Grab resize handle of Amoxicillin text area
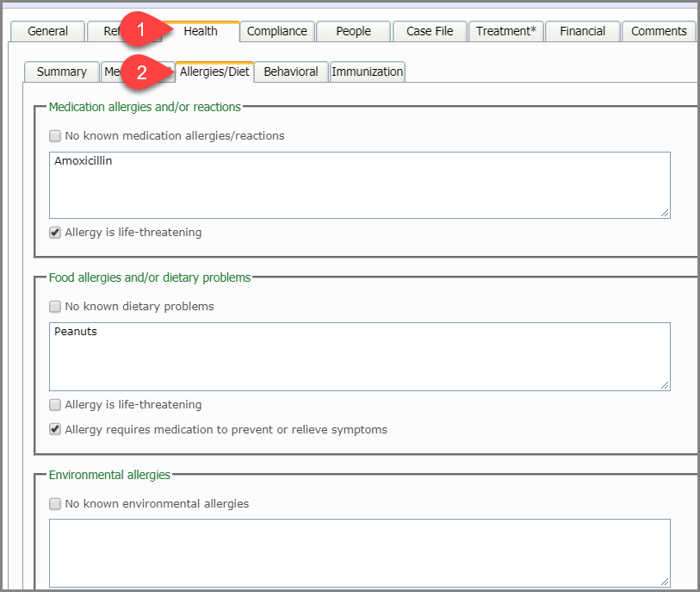Screen dimensions: 700x592 point(665,213)
